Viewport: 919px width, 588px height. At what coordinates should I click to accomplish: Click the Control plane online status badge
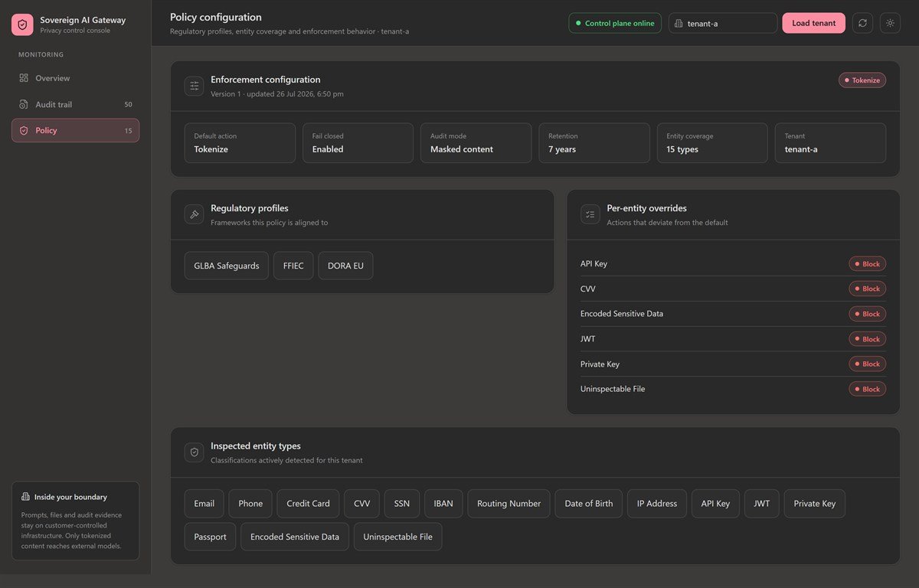coord(615,23)
